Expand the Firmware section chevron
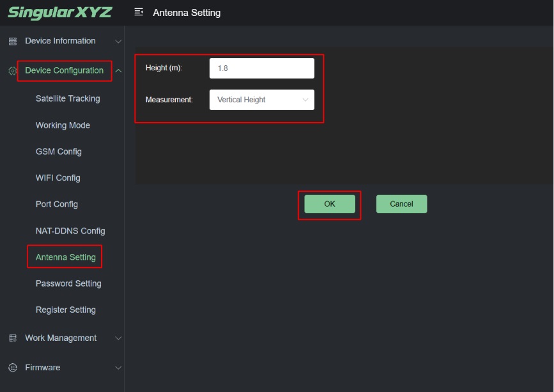The height and width of the screenshot is (392, 554). coord(118,368)
